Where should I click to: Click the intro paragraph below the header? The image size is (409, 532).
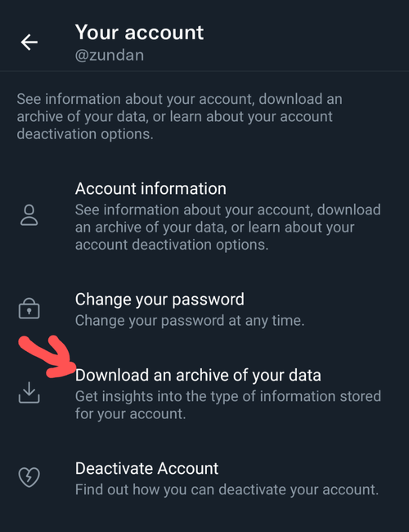click(x=179, y=116)
